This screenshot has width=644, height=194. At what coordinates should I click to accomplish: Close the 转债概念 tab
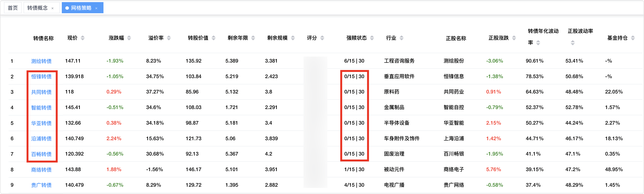[53, 8]
